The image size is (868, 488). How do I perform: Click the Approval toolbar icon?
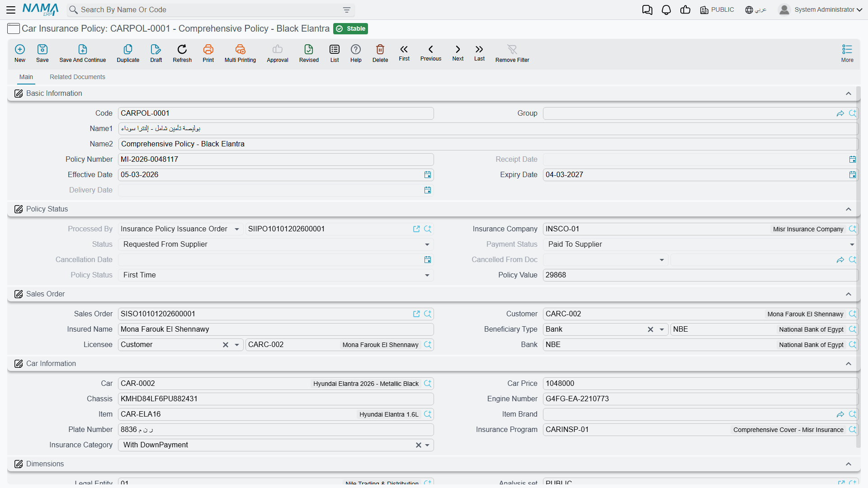coord(278,53)
